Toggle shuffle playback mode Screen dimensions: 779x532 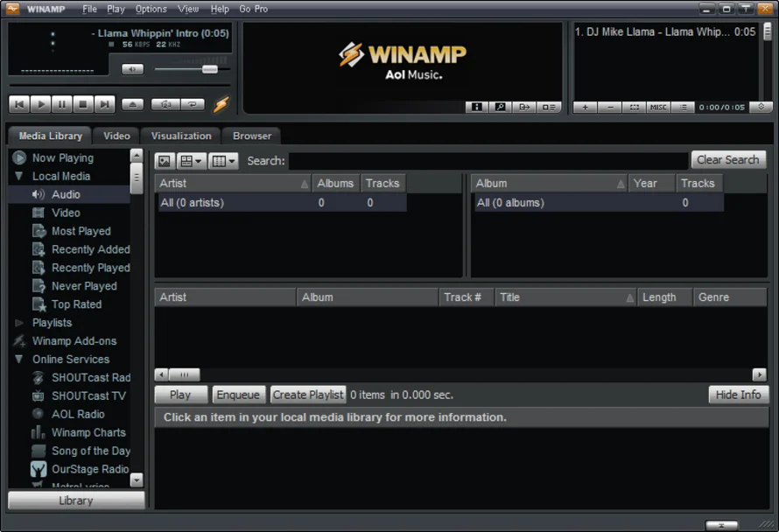pos(165,104)
